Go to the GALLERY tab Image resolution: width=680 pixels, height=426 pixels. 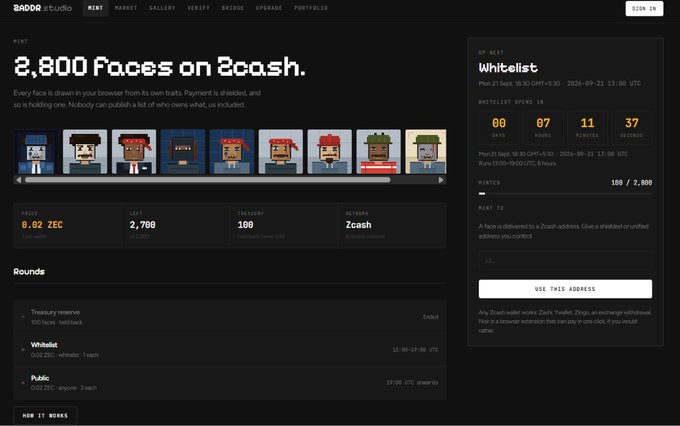point(162,8)
